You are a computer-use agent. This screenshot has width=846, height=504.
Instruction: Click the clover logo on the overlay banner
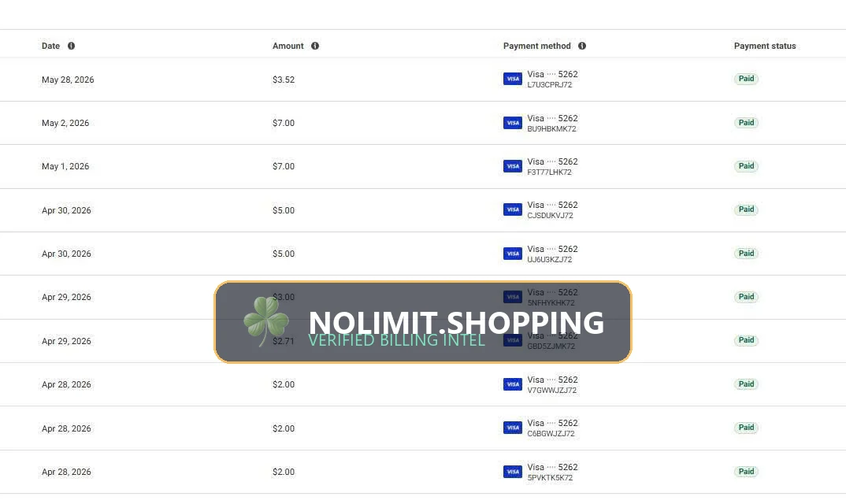(x=266, y=321)
